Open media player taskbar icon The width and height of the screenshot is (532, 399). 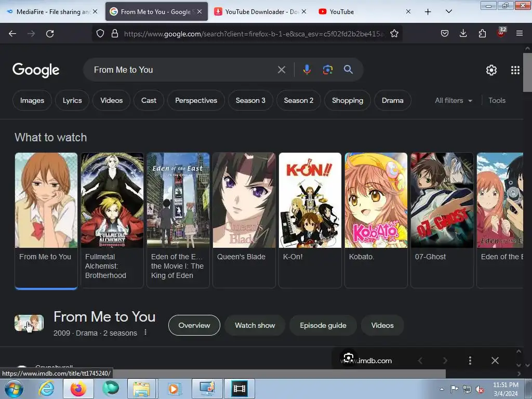click(x=174, y=389)
